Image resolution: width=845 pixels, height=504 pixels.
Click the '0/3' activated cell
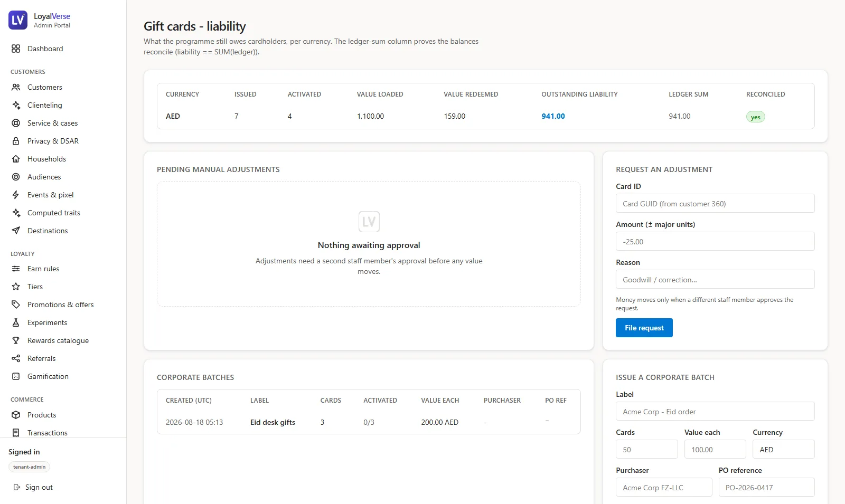pyautogui.click(x=369, y=422)
